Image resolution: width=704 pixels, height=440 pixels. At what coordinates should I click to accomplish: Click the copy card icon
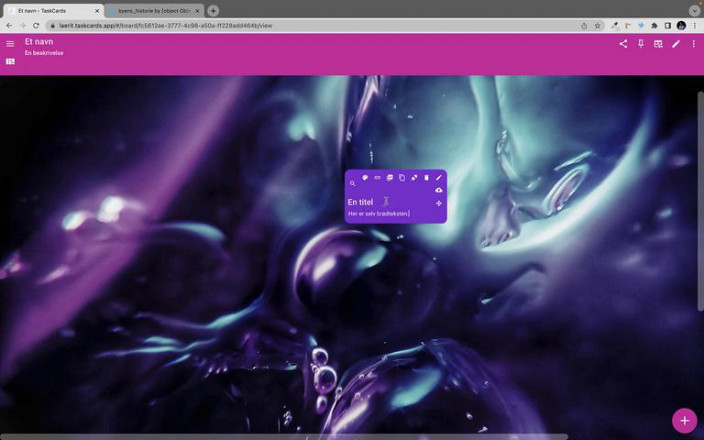click(x=402, y=178)
